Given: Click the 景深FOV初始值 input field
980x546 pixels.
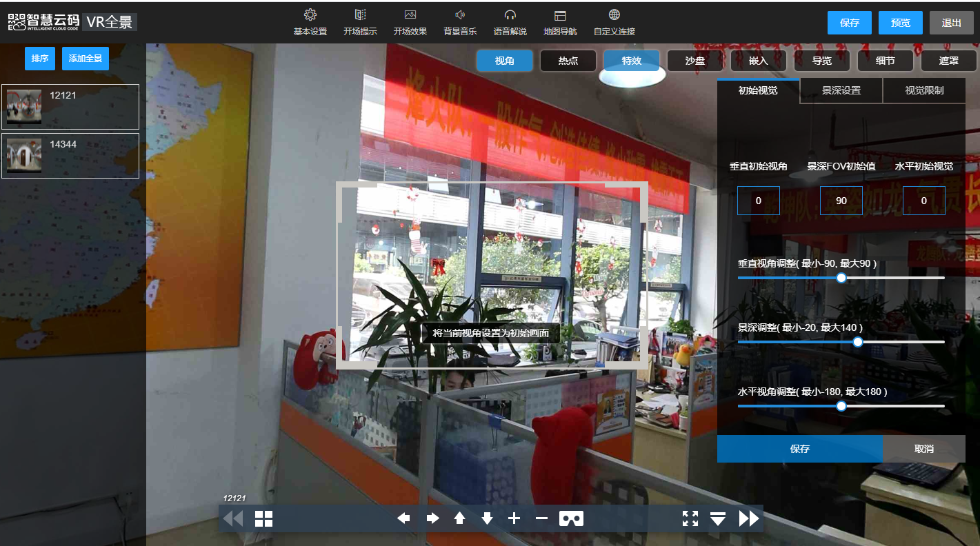Looking at the screenshot, I should [841, 201].
